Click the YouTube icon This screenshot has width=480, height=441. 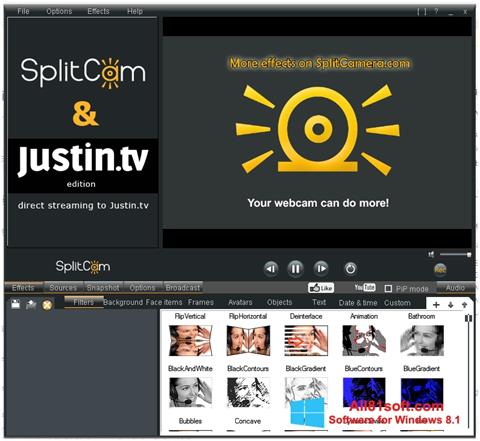[x=365, y=287]
